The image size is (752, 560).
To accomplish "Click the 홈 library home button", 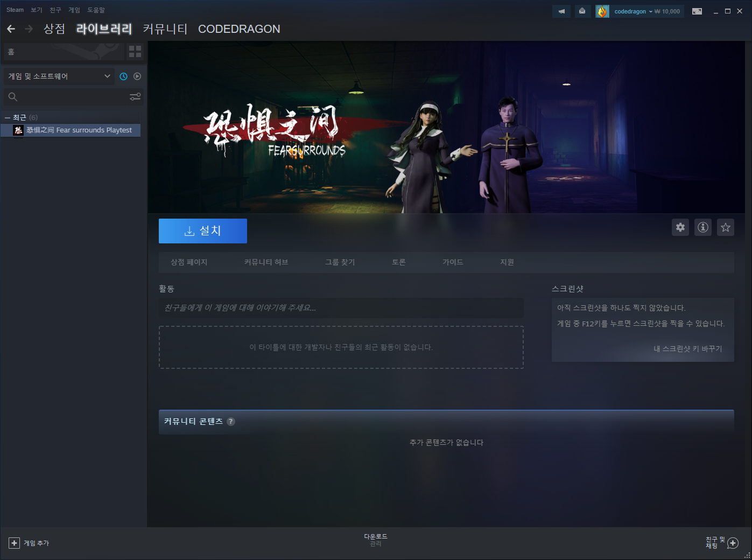I will coord(63,52).
